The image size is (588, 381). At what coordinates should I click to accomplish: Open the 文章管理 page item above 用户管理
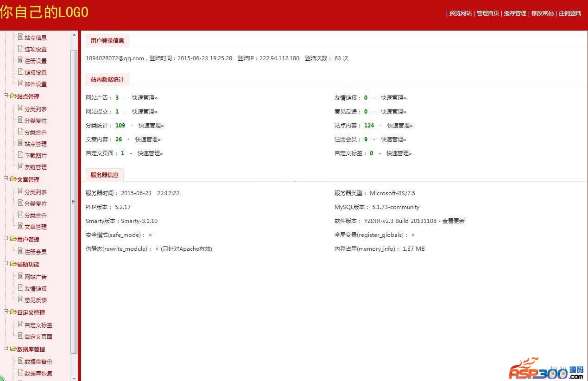point(36,227)
